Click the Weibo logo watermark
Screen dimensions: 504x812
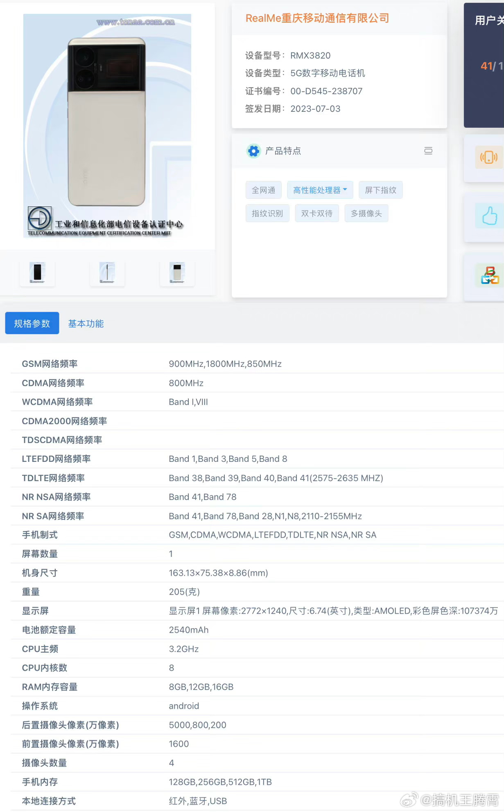[409, 800]
